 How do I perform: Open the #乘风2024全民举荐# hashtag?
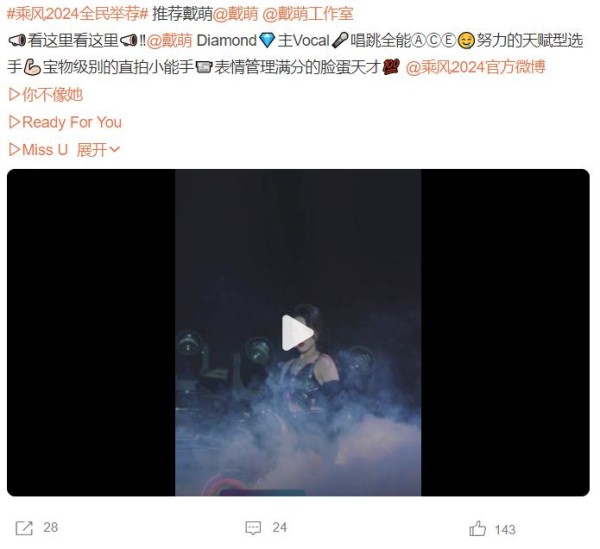pos(77,14)
